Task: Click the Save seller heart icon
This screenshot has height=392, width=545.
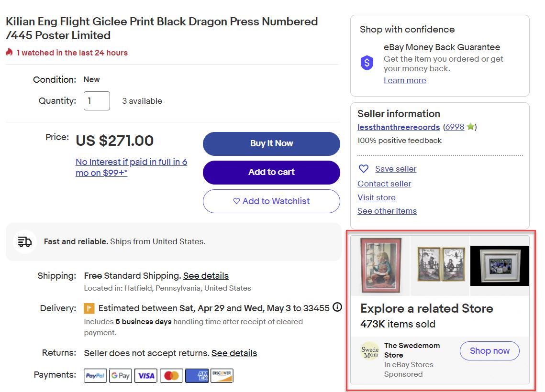Action: coord(364,169)
